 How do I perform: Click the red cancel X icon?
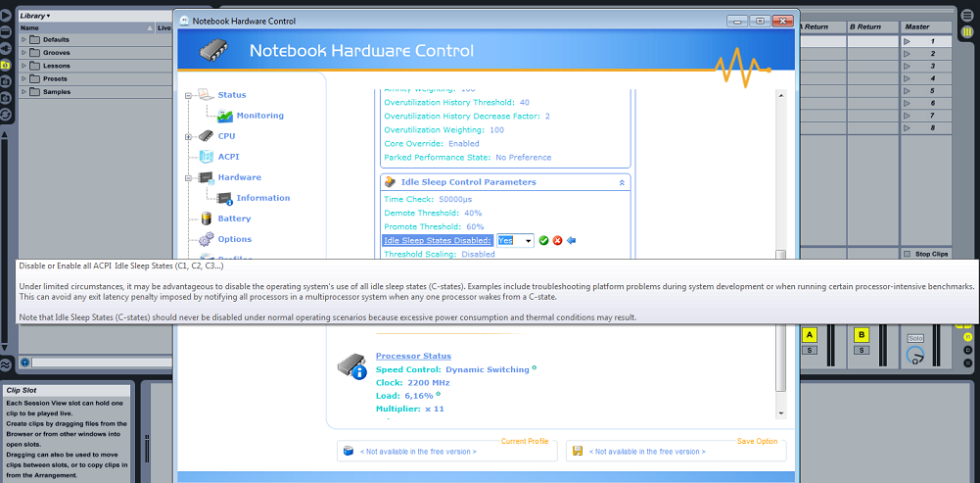557,241
